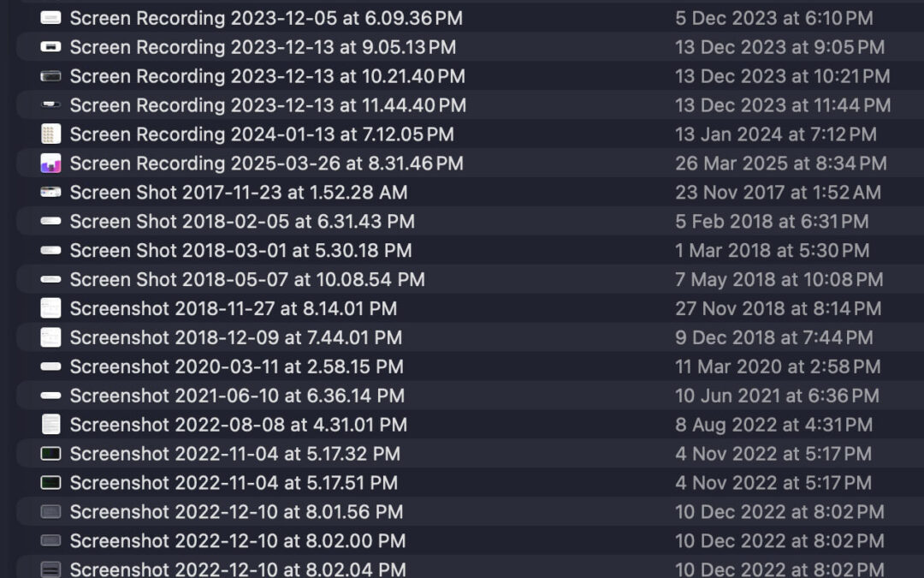Click Screenshot 2022-12-10 at 8.01.56 PM
The image size is (924, 578).
pos(231,511)
